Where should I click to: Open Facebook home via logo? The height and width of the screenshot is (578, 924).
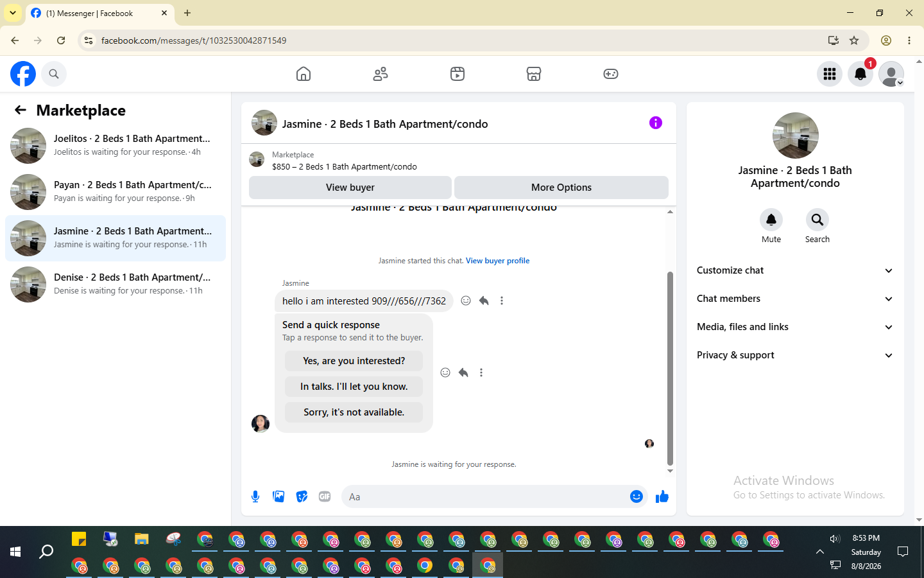23,74
